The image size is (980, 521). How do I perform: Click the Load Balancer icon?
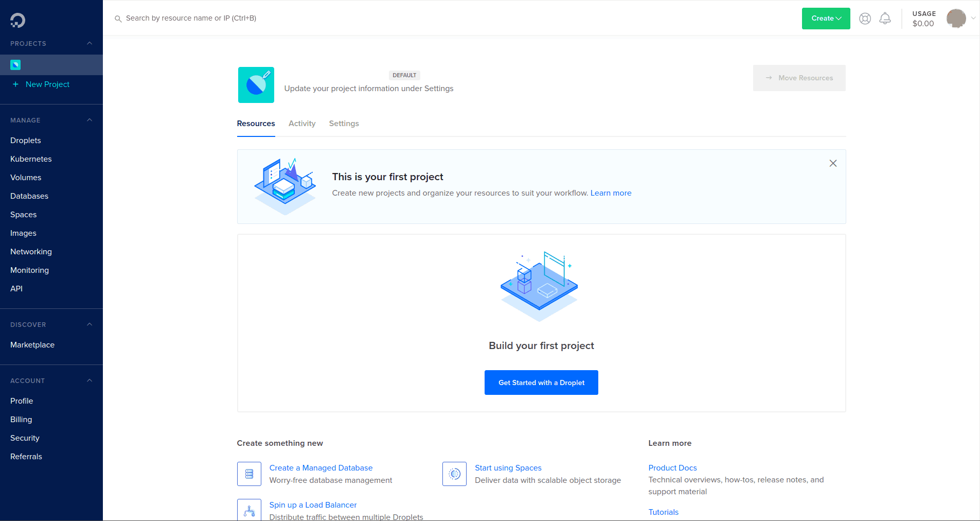tap(249, 510)
